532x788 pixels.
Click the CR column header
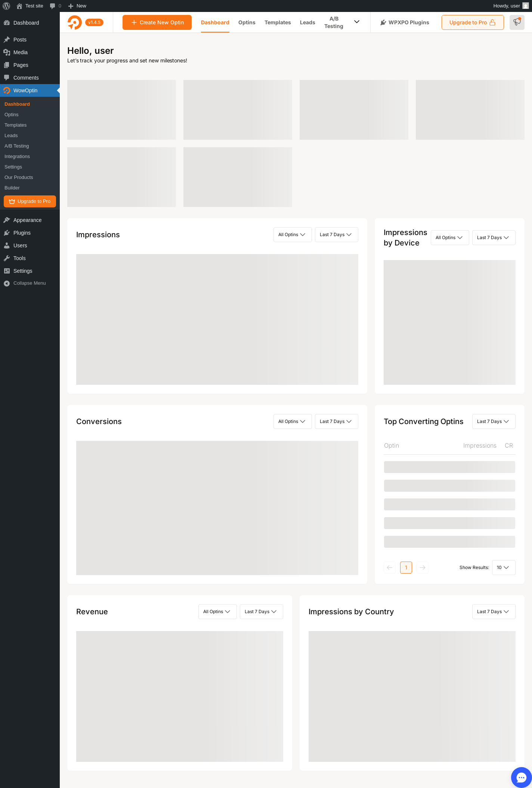point(509,445)
